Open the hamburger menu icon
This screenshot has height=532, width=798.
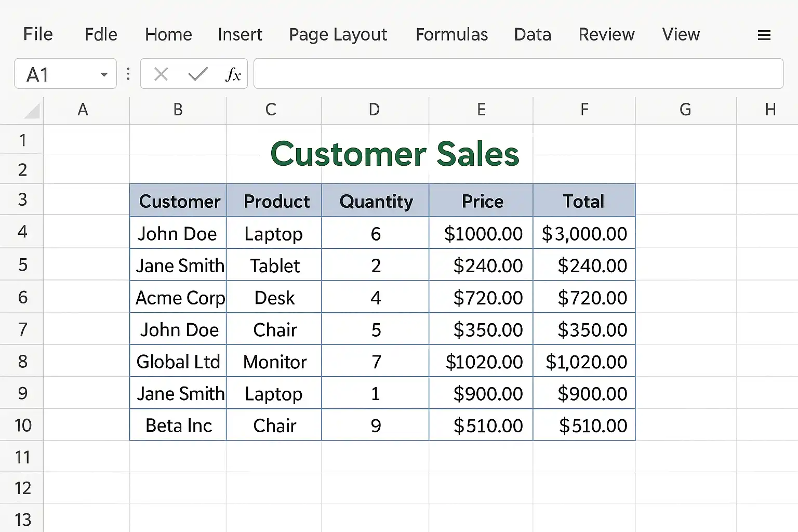(x=764, y=35)
